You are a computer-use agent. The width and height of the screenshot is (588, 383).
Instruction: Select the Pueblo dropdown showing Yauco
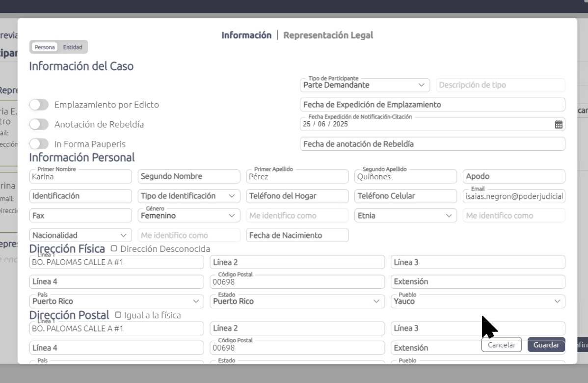coord(478,301)
